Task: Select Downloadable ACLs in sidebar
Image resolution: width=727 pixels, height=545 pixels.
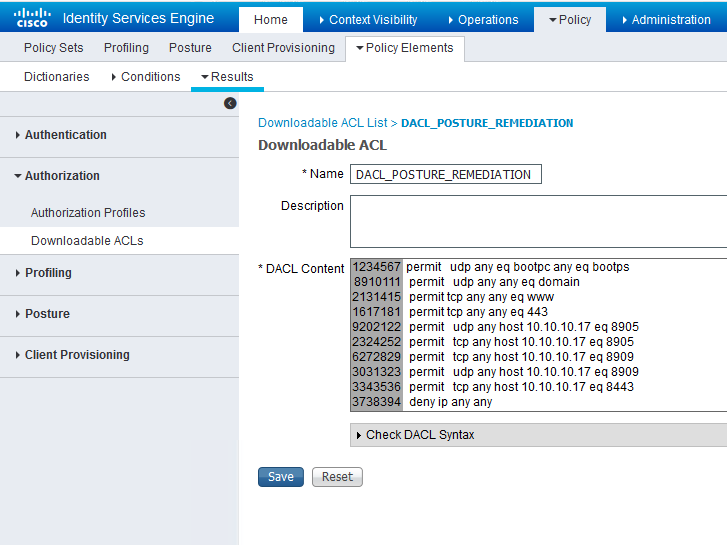Action: click(87, 241)
